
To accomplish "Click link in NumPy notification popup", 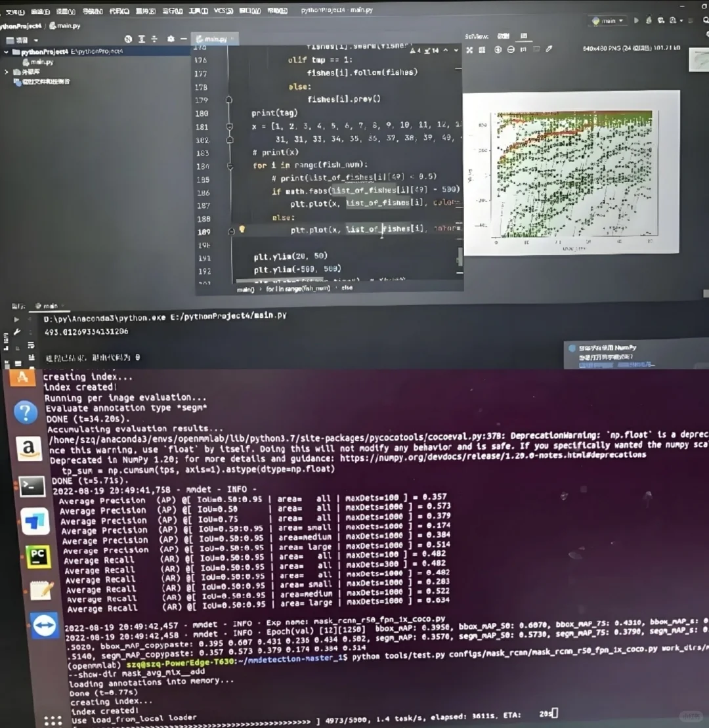I will [616, 365].
